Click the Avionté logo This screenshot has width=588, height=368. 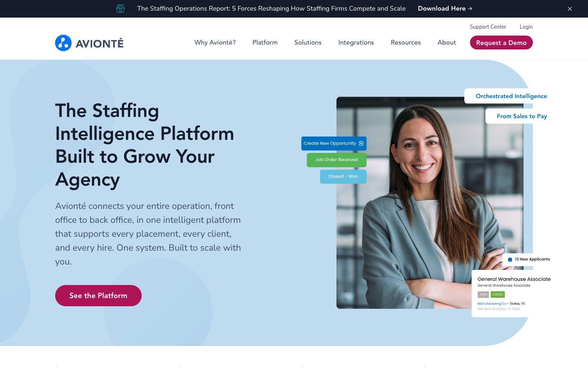pos(89,43)
